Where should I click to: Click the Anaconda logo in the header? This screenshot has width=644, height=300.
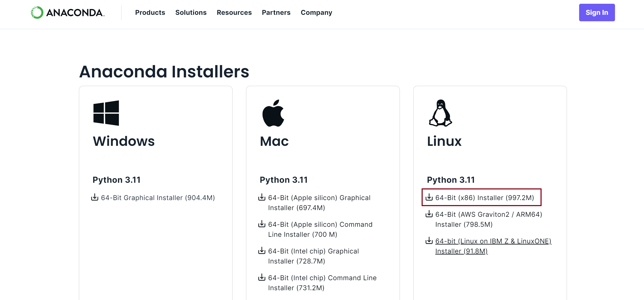[68, 13]
